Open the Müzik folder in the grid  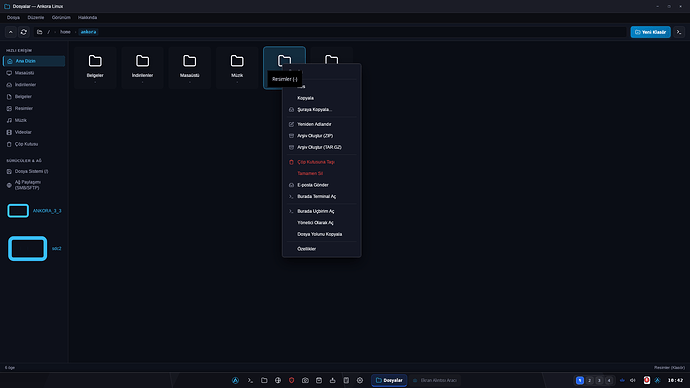237,67
